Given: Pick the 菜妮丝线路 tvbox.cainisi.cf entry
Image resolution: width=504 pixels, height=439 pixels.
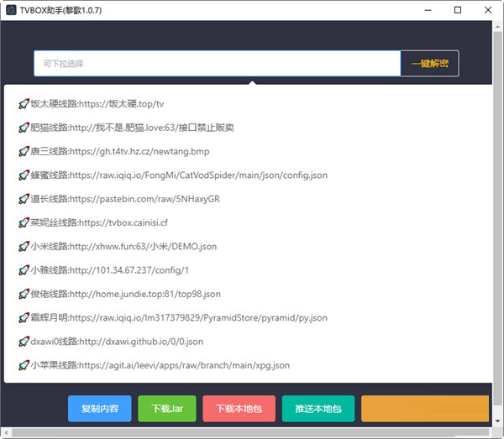Looking at the screenshot, I should pyautogui.click(x=248, y=222).
